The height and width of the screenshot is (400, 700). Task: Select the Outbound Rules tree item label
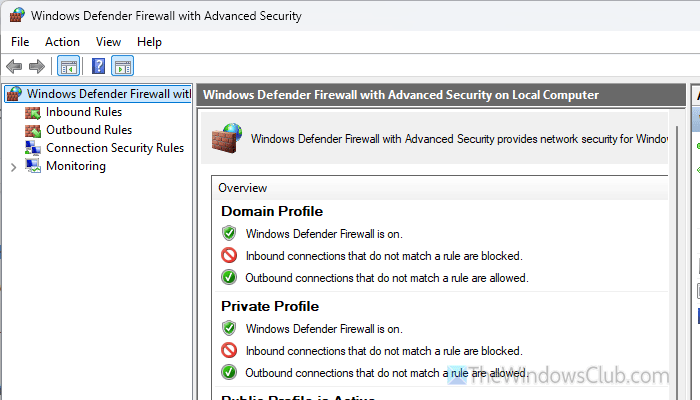pos(89,130)
